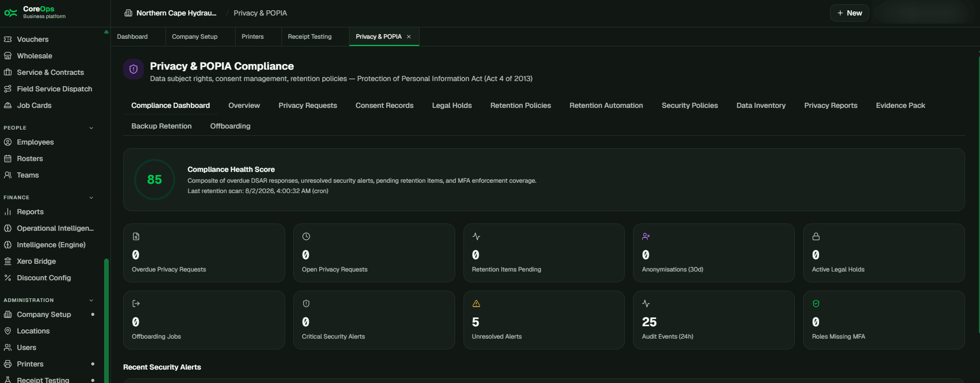Click the Critical Security Alerts card
The height and width of the screenshot is (383, 980).
point(374,320)
